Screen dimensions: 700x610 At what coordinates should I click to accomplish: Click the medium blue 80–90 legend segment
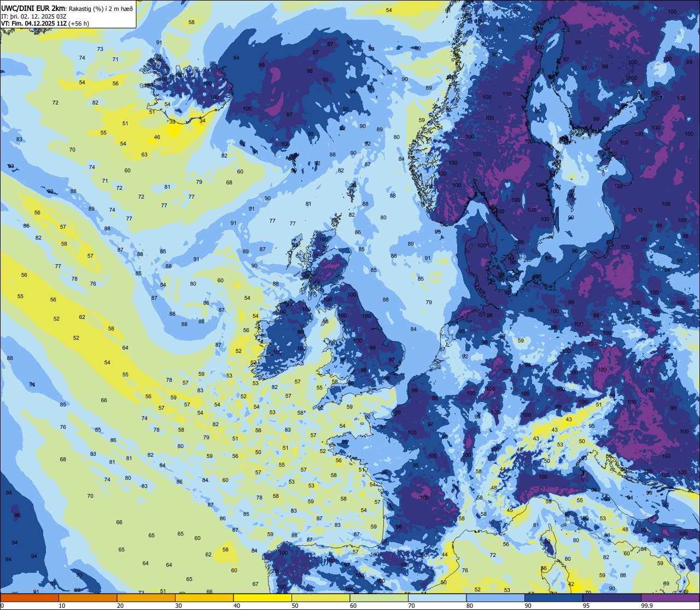[x=495, y=597]
